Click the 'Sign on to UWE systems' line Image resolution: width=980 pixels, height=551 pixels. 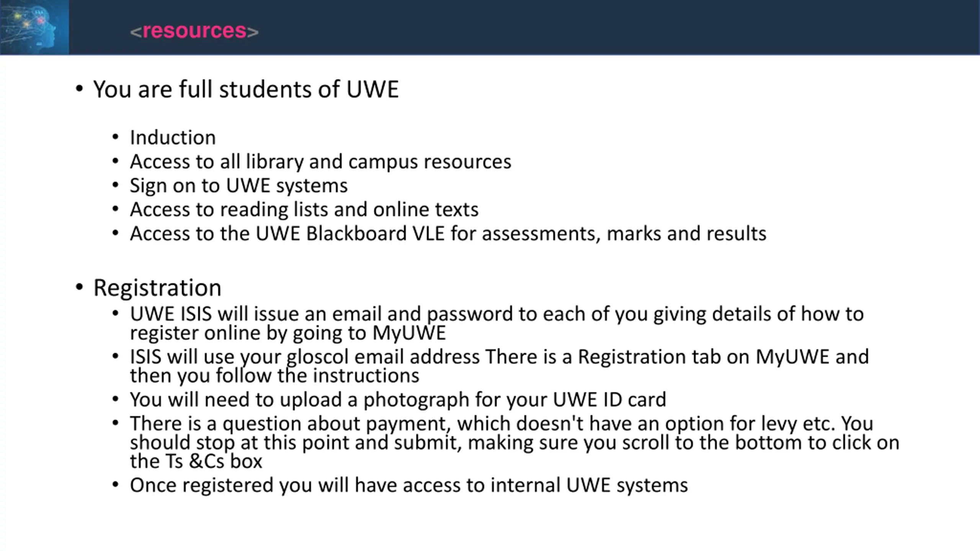coord(239,186)
